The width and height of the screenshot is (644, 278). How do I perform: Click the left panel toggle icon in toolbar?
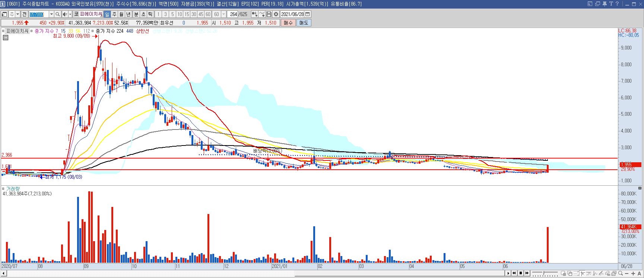point(4,14)
